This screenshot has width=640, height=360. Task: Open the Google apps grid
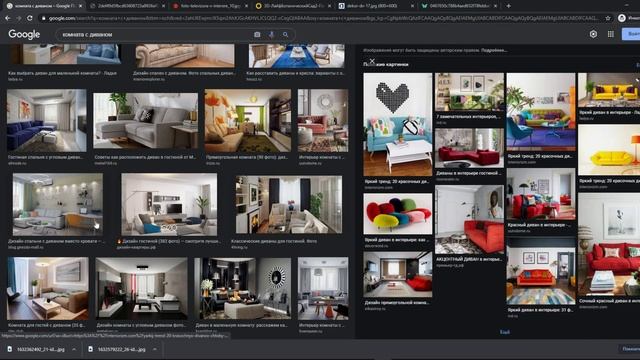[611, 34]
